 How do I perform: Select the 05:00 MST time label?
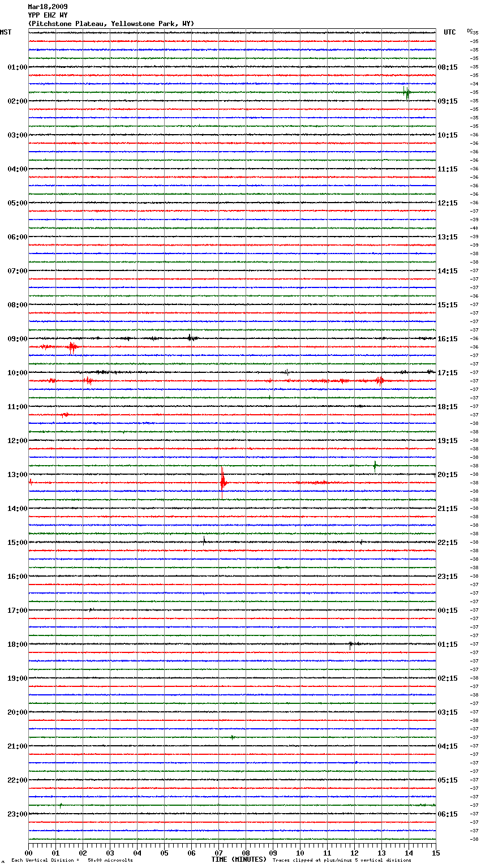click(17, 203)
